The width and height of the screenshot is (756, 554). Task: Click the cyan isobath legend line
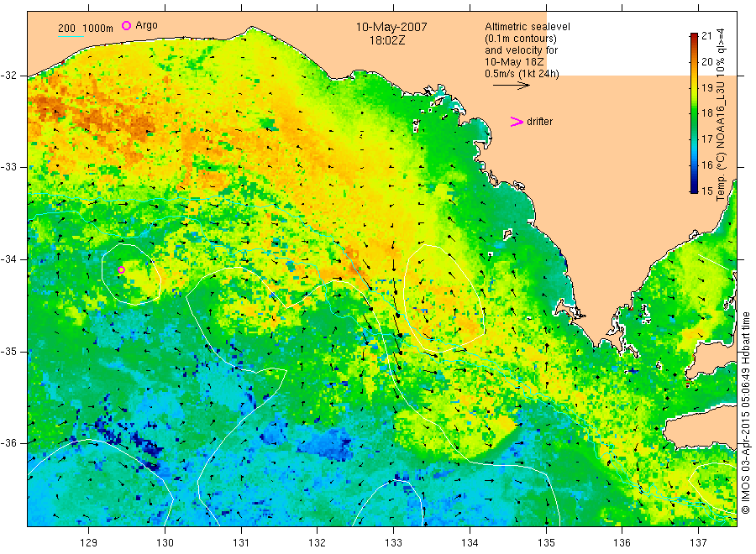click(x=71, y=36)
